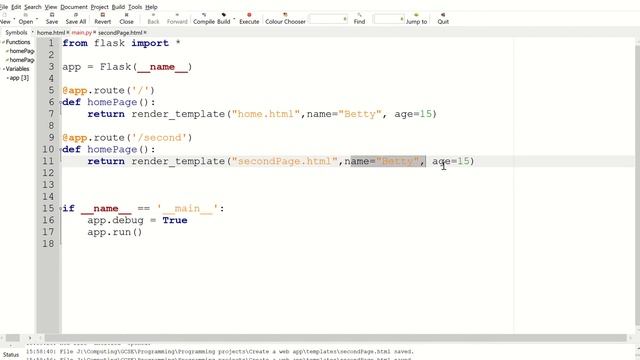Select the Status tab in message panel
The height and width of the screenshot is (360, 640).
(x=11, y=355)
